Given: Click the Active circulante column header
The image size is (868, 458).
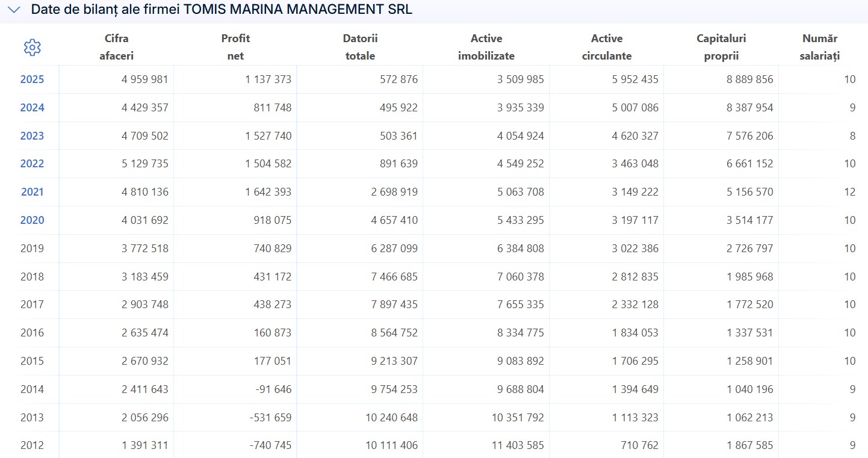Looking at the screenshot, I should coord(607,48).
